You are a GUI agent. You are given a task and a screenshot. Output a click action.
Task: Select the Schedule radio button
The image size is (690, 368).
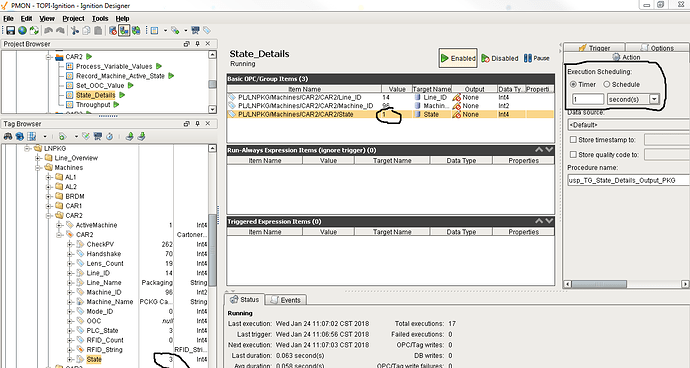point(606,84)
